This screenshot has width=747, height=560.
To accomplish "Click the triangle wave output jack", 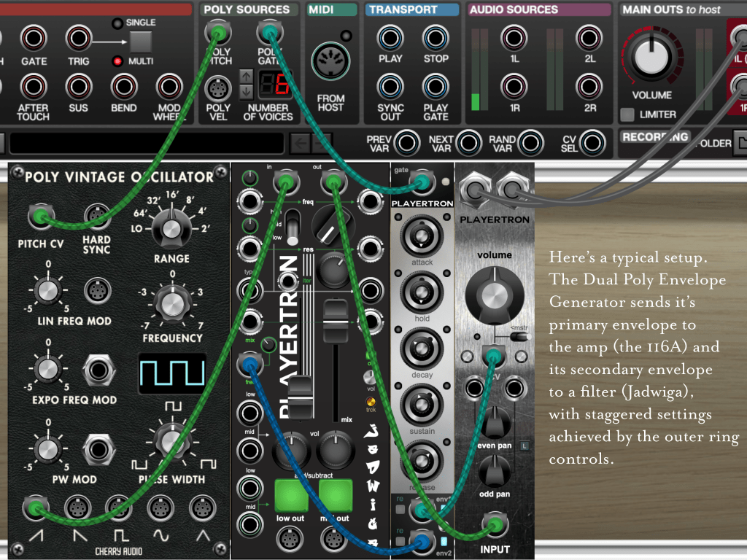I will [x=203, y=507].
